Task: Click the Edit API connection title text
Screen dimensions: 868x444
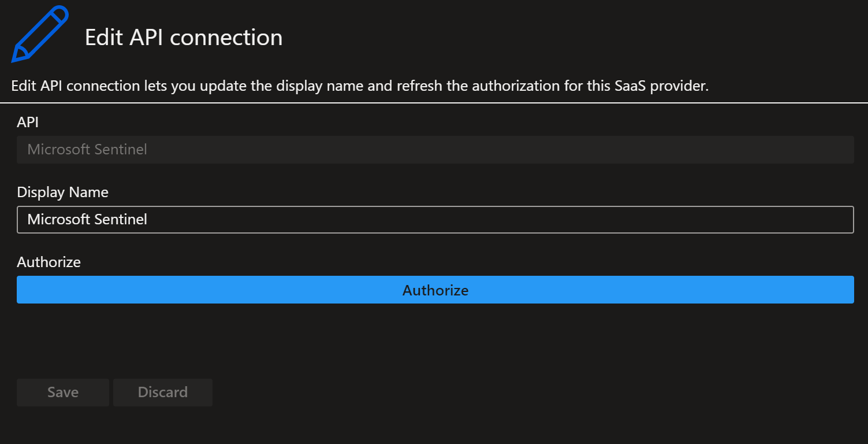Action: point(184,37)
